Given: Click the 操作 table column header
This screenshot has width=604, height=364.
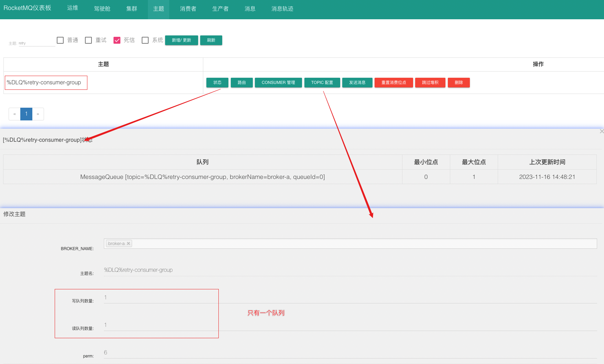Looking at the screenshot, I should (538, 64).
